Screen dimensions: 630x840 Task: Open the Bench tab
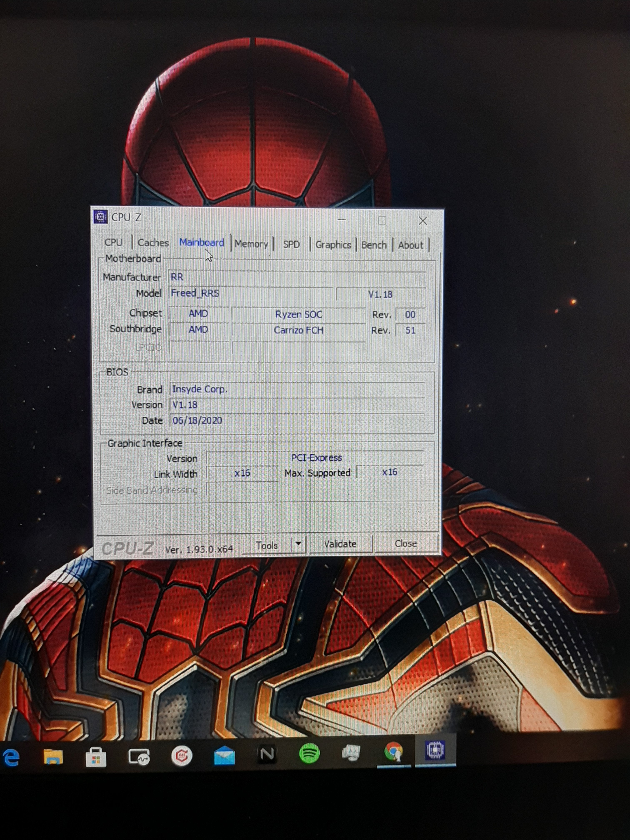pyautogui.click(x=374, y=245)
